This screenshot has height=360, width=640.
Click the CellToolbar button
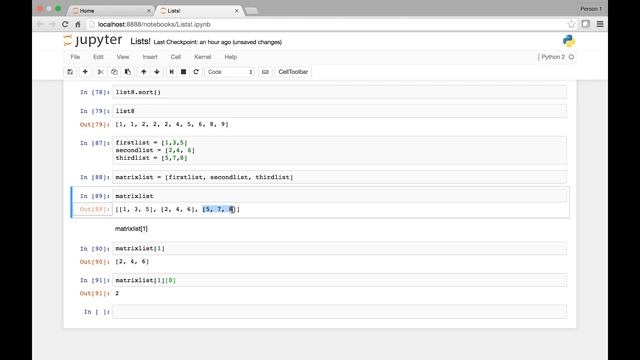pos(293,72)
